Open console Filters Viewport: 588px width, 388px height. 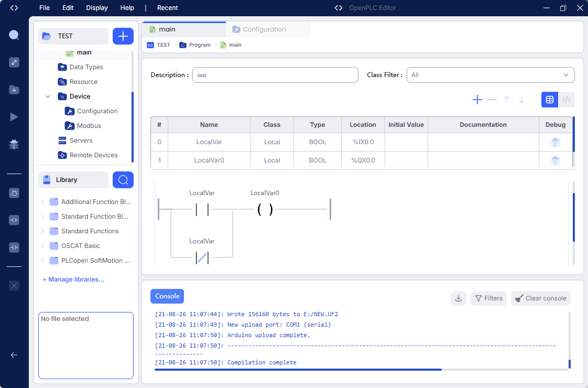488,298
